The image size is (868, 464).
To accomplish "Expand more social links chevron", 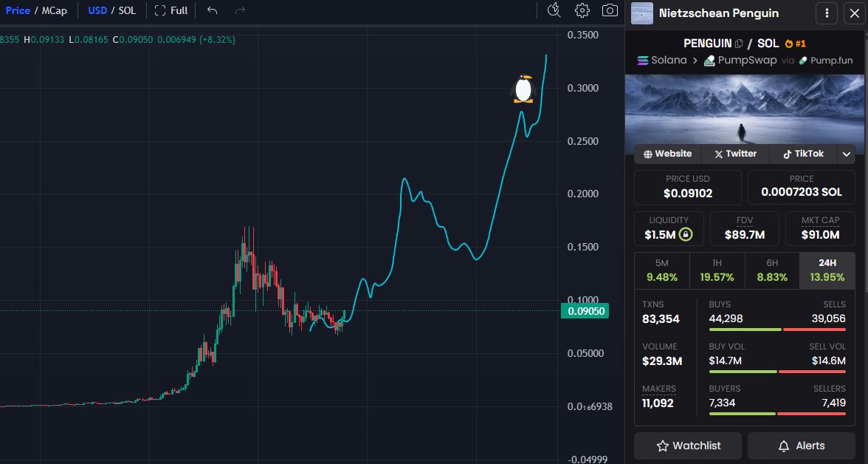I will coord(847,154).
